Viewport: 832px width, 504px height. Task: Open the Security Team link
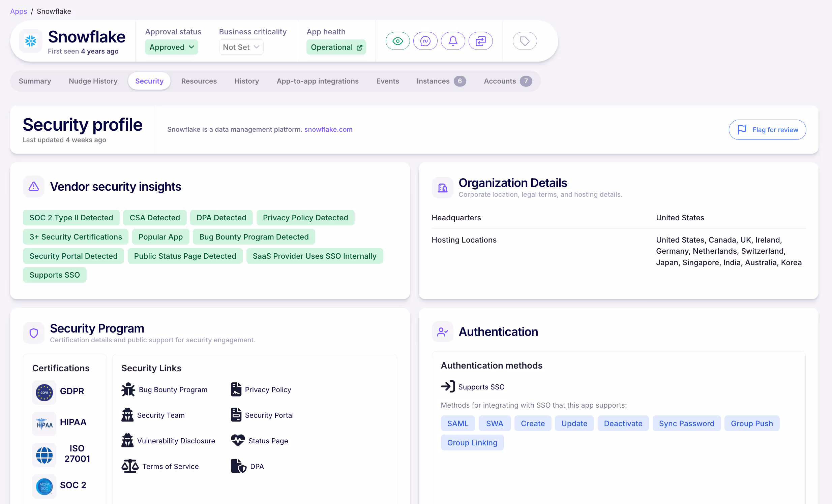point(161,415)
